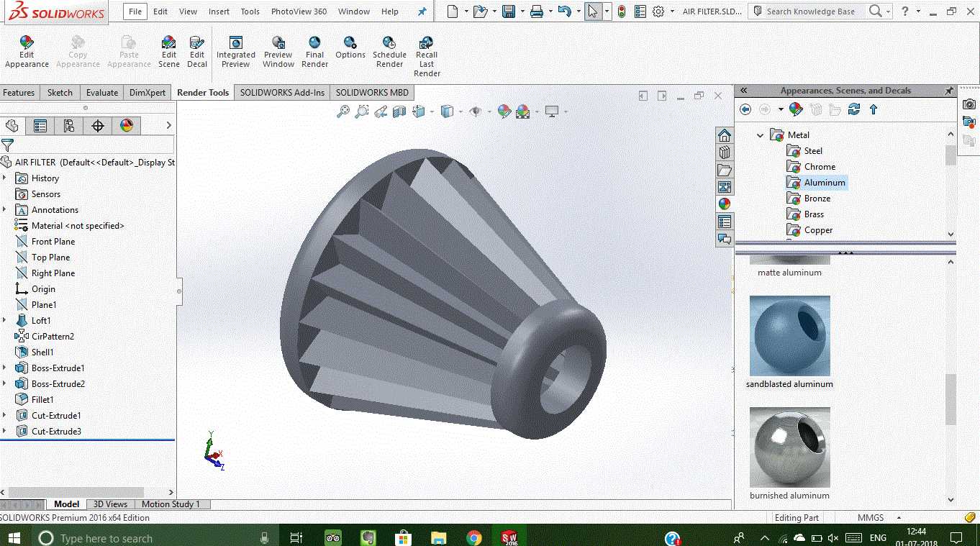980x546 pixels.
Task: Click the Previous View icon
Action: (x=381, y=112)
